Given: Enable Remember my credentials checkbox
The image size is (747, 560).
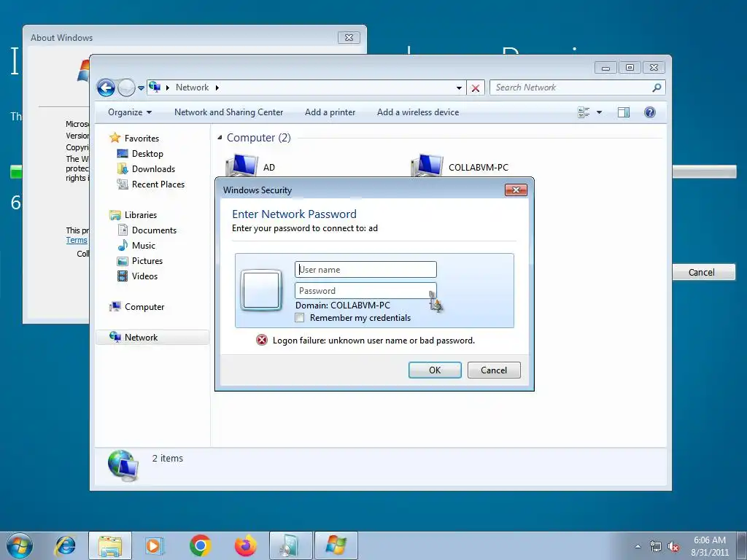Looking at the screenshot, I should pos(300,318).
